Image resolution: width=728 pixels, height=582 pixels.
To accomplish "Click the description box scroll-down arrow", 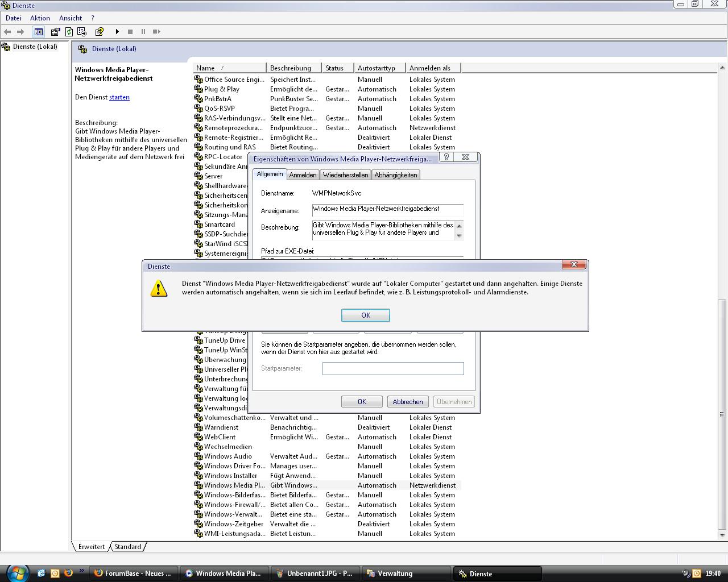I will pos(459,235).
